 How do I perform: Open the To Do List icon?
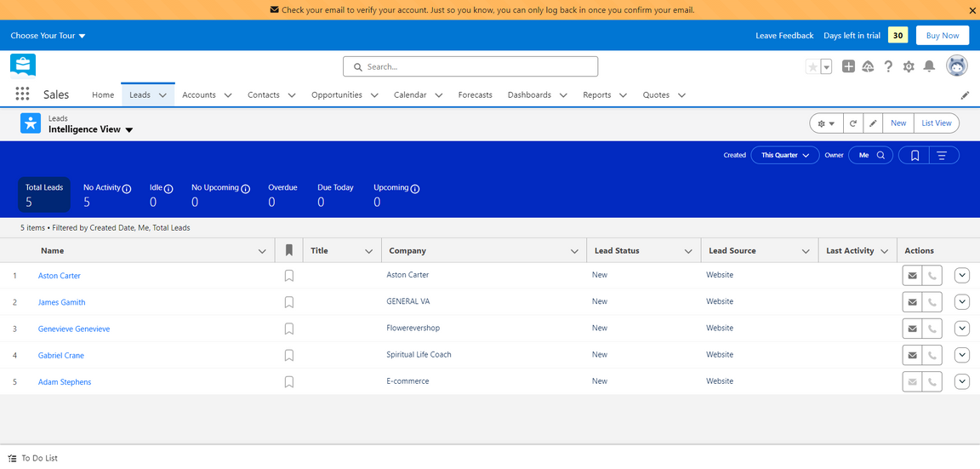click(13, 459)
